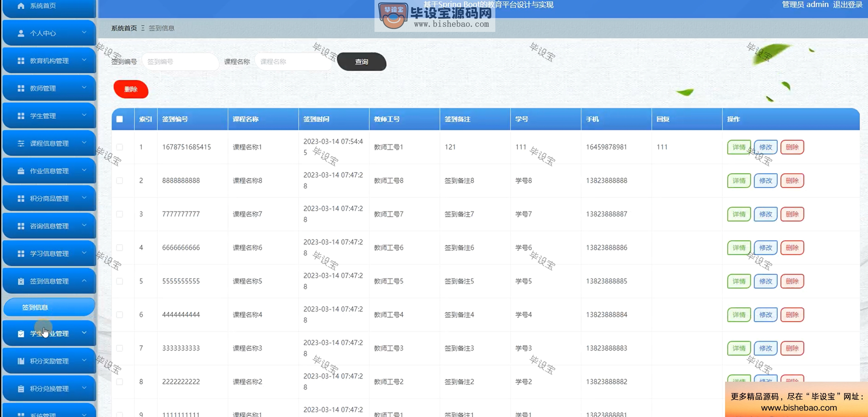Click the checklist icon for 学生作业管理
The width and height of the screenshot is (868, 417).
(x=21, y=333)
